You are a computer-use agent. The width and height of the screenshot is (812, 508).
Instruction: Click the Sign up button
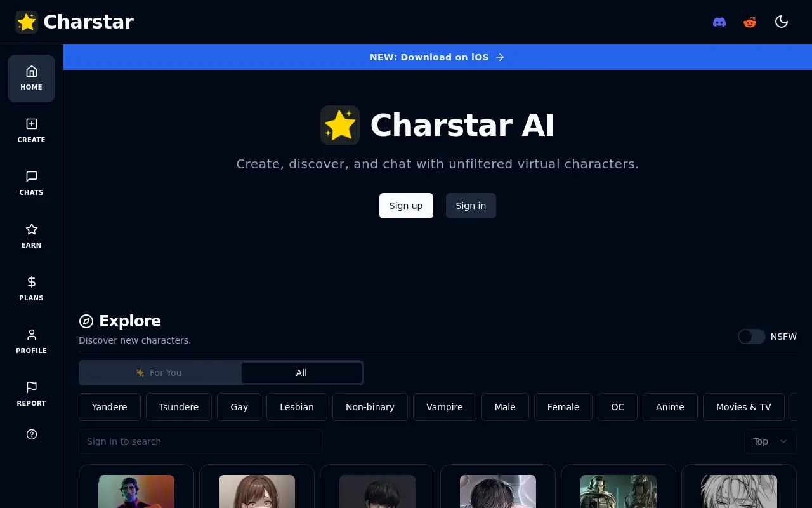pyautogui.click(x=406, y=205)
